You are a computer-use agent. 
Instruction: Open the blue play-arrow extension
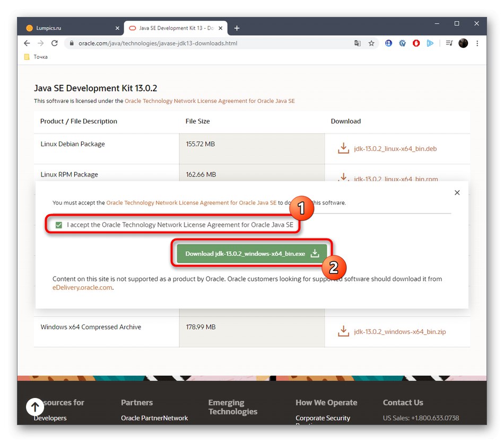[x=430, y=43]
